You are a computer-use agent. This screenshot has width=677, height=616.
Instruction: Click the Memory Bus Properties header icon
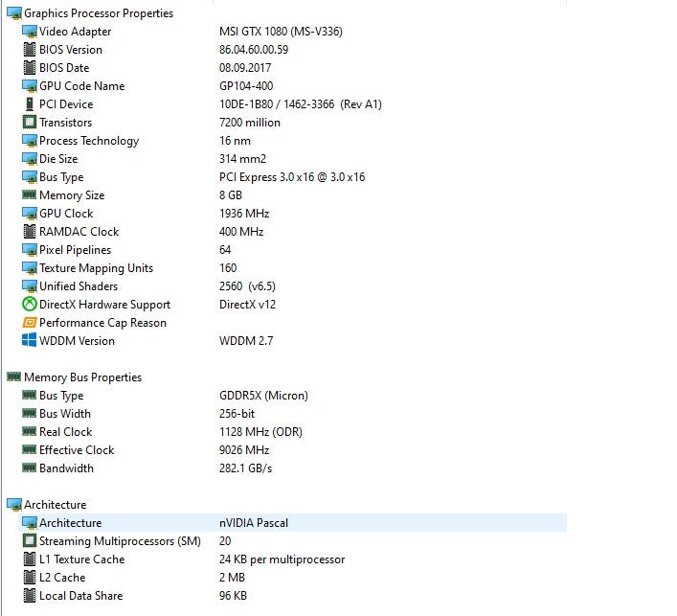[x=13, y=377]
